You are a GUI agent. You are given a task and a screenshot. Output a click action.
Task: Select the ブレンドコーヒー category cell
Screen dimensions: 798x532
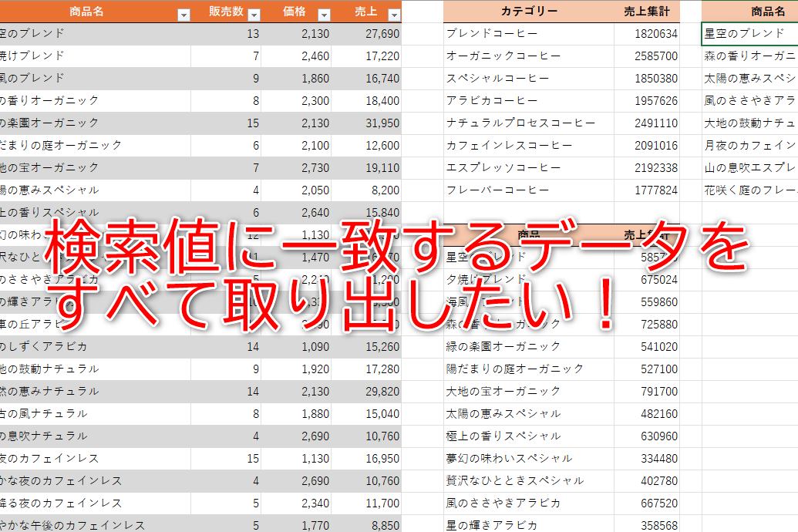point(529,34)
